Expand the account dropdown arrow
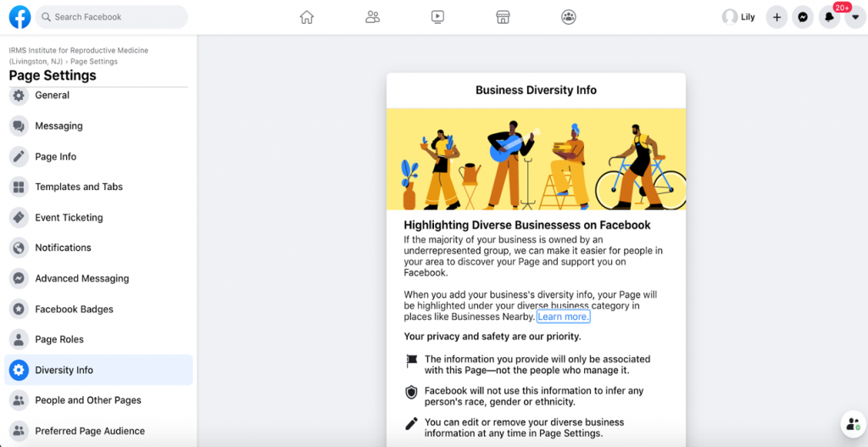Viewport: 868px width, 447px height. click(x=855, y=17)
